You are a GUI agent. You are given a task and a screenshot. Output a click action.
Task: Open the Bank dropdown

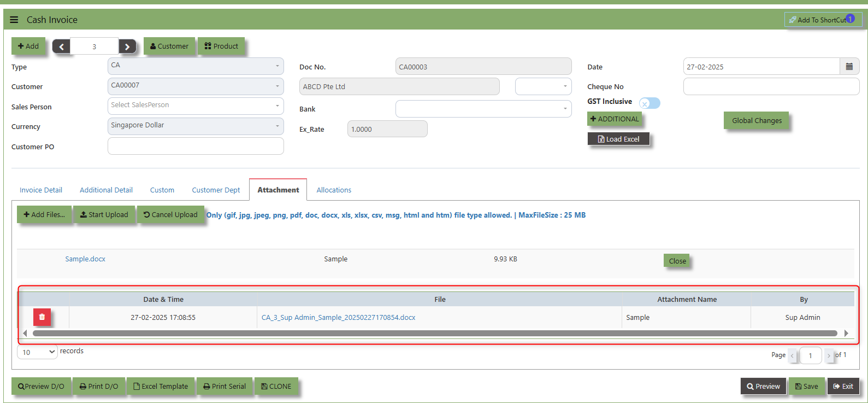pyautogui.click(x=483, y=109)
